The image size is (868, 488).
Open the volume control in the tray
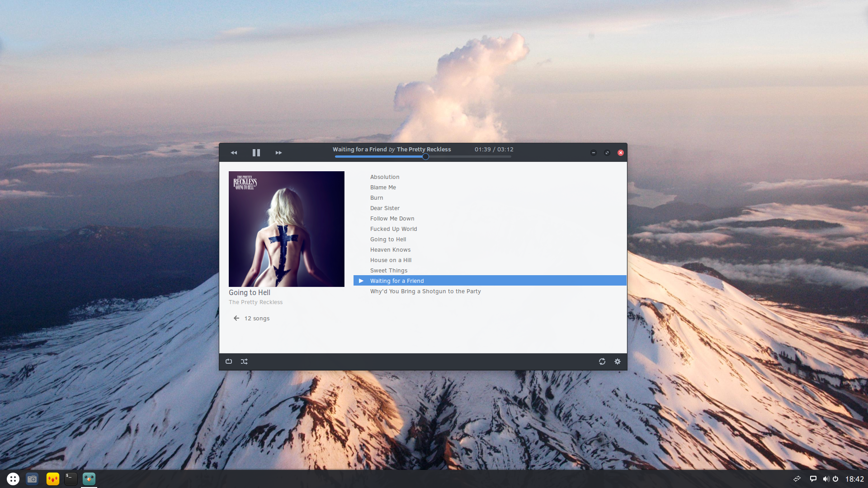coord(826,479)
